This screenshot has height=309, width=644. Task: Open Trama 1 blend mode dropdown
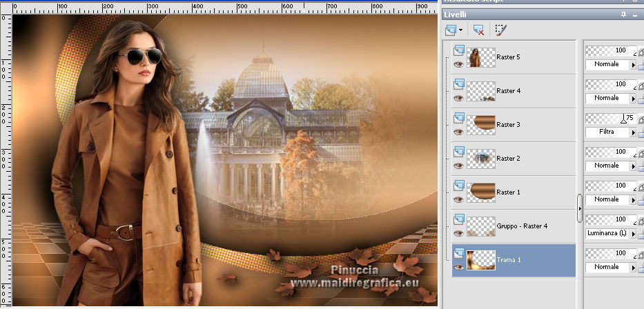(634, 268)
